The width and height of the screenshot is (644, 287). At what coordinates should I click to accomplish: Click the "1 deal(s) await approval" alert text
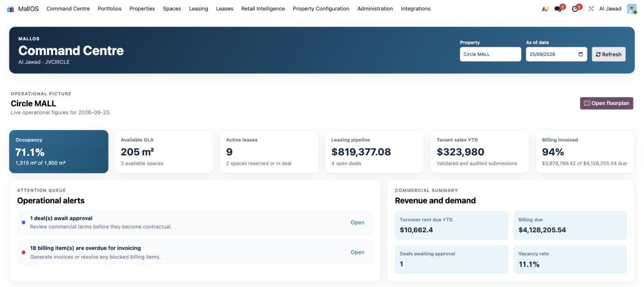coord(61,218)
